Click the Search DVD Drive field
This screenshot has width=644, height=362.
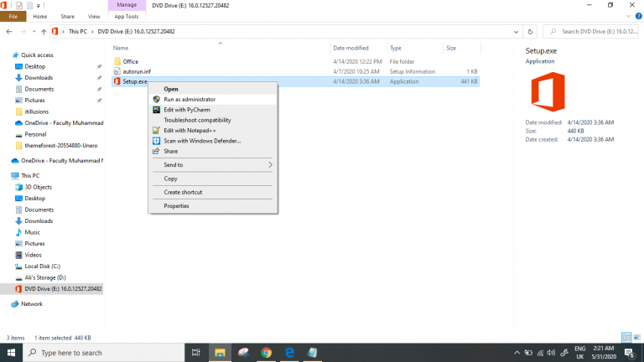click(591, 32)
